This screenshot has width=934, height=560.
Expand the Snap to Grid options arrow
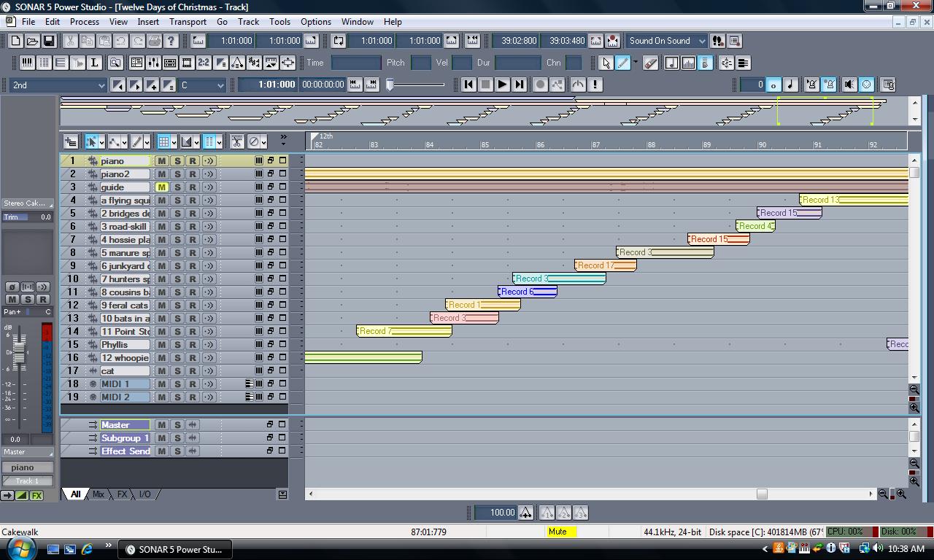click(x=174, y=141)
